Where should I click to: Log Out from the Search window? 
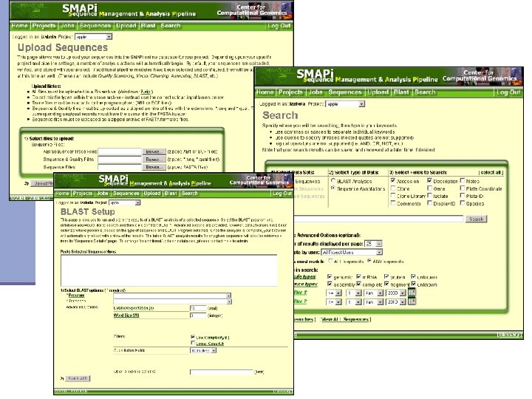coord(508,92)
